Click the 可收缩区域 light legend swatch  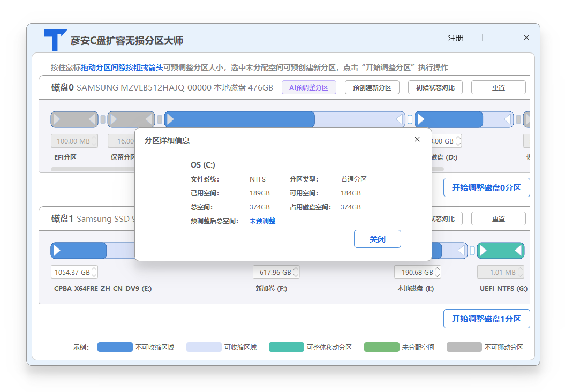[x=204, y=347]
